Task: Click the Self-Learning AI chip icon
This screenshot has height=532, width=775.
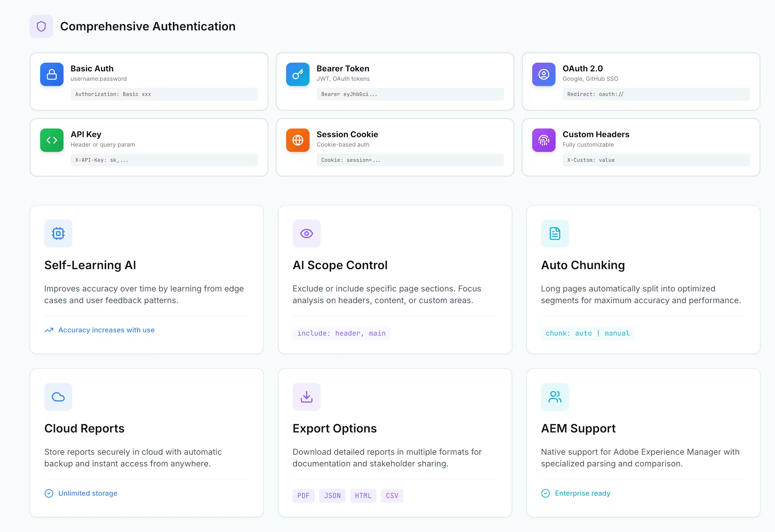Action: coord(58,233)
